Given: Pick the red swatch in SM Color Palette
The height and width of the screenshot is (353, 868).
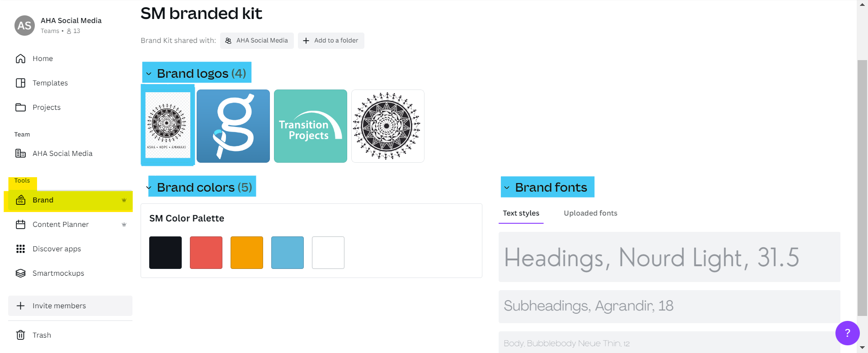Looking at the screenshot, I should tap(206, 253).
